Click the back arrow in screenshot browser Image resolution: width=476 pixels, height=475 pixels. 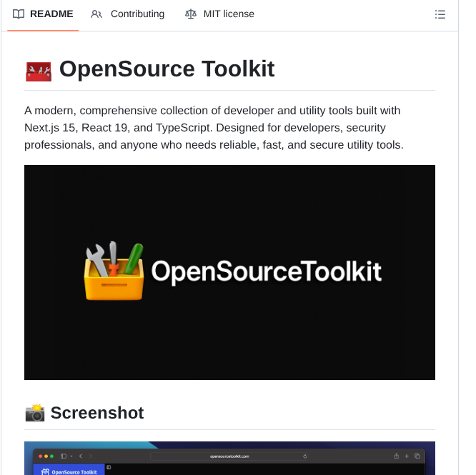(81, 456)
